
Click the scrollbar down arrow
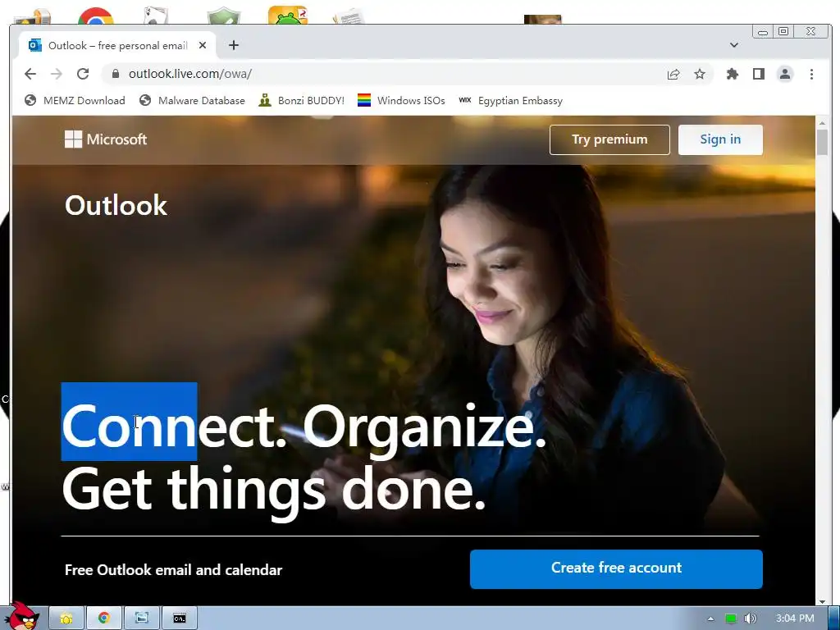pos(822,601)
